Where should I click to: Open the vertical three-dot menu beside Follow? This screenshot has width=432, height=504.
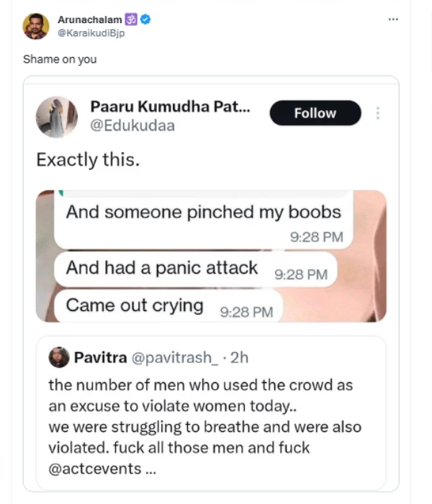[x=378, y=113]
